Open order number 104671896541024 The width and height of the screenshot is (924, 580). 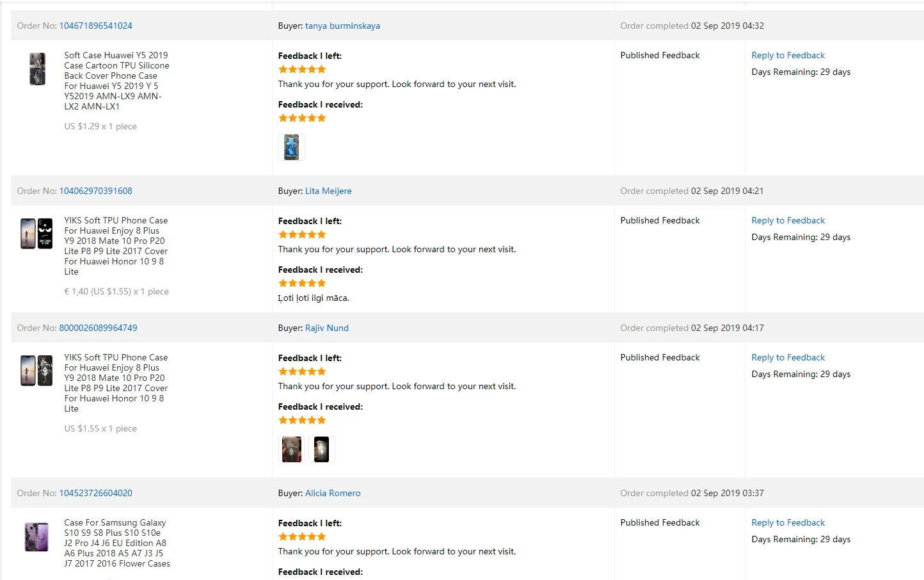[x=96, y=26]
